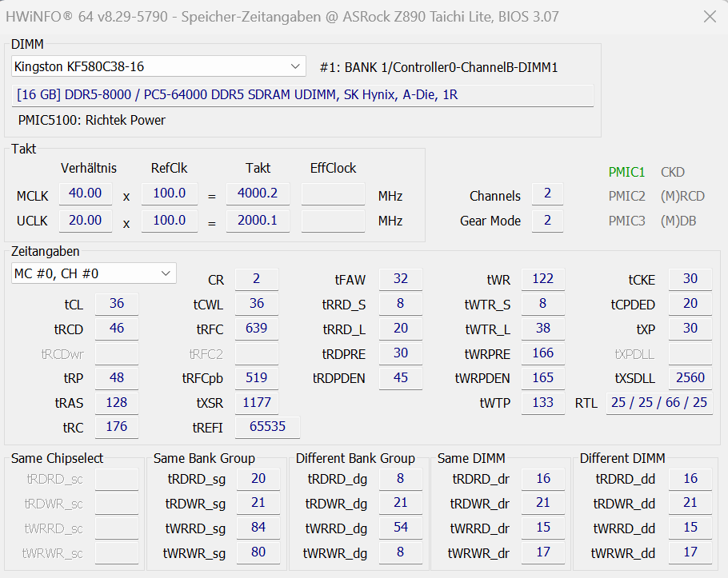Image resolution: width=728 pixels, height=578 pixels.
Task: Click the MCLK ratio field 40.00
Action: tap(86, 193)
